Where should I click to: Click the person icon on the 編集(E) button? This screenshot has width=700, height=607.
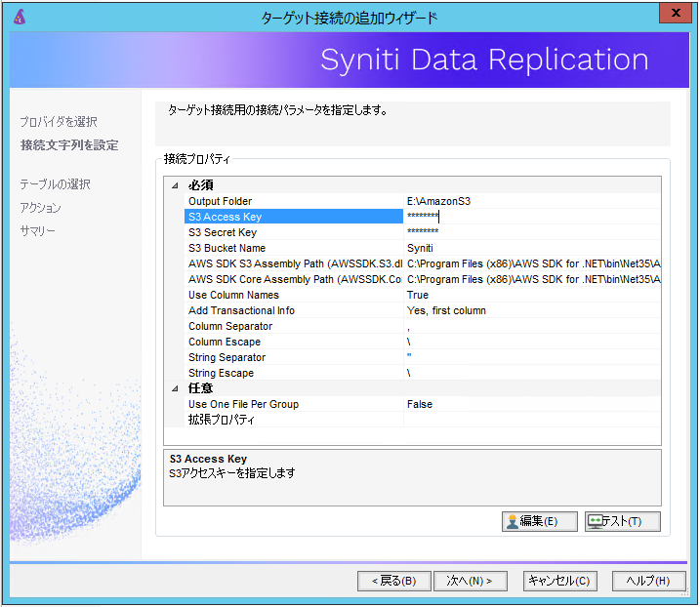point(513,521)
